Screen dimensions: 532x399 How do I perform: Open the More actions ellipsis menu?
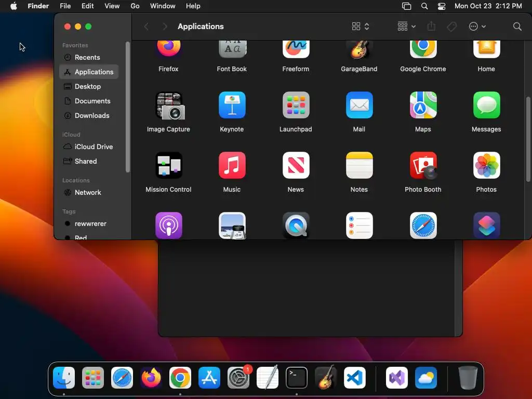coord(477,26)
